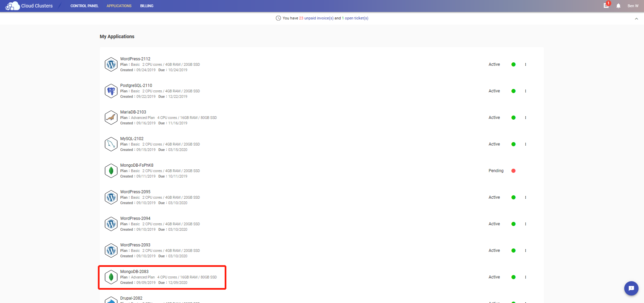Open the three-dot menu for WordPress-2094
644x303 pixels.
(525, 224)
